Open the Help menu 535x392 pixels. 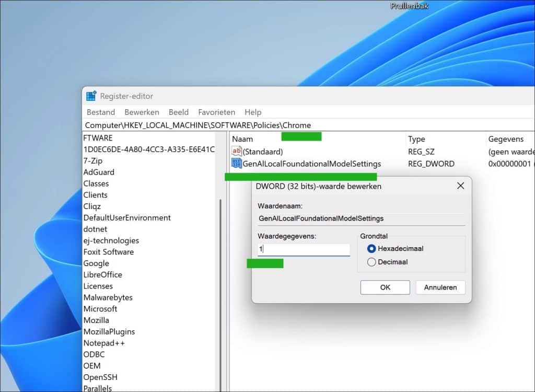tap(253, 112)
